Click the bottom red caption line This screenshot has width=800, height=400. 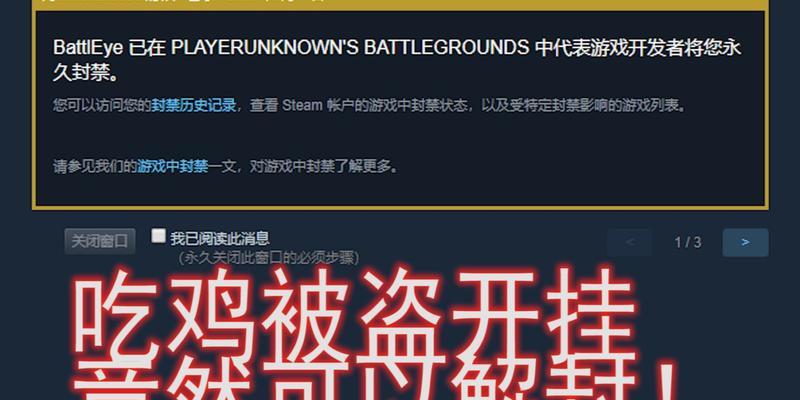375,385
